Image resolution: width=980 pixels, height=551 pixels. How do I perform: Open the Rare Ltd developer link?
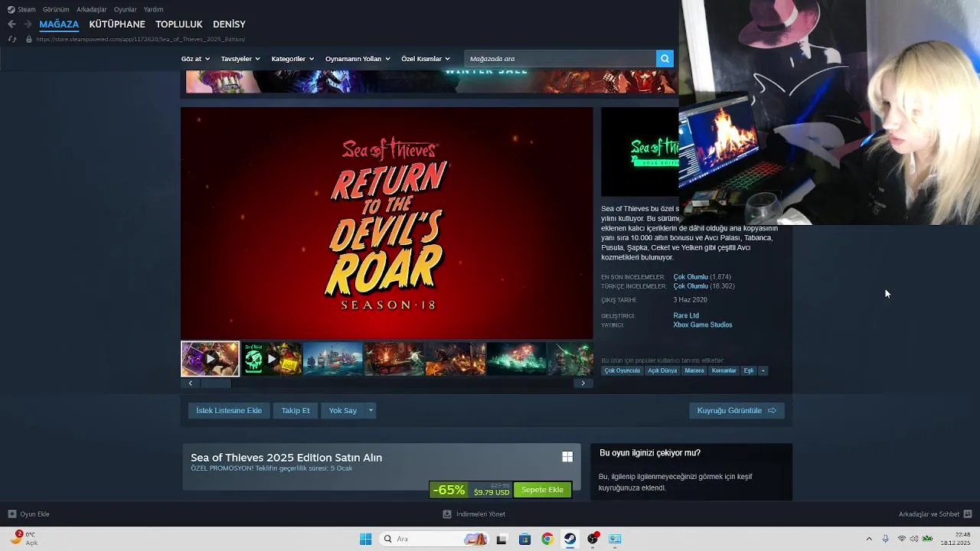[686, 315]
